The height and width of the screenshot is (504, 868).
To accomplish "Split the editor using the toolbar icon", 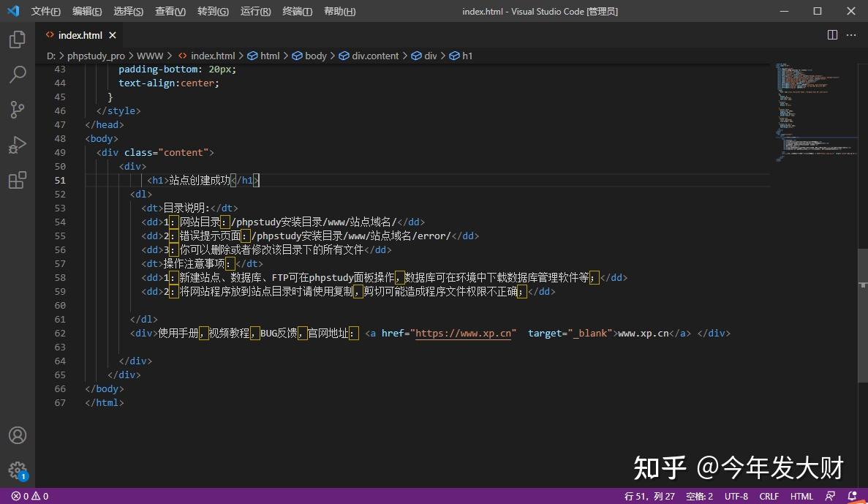I will (831, 34).
